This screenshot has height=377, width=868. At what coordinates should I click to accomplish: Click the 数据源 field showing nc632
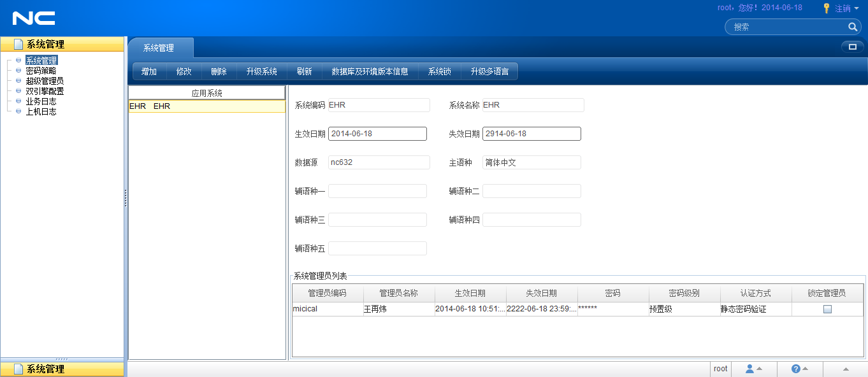point(379,162)
